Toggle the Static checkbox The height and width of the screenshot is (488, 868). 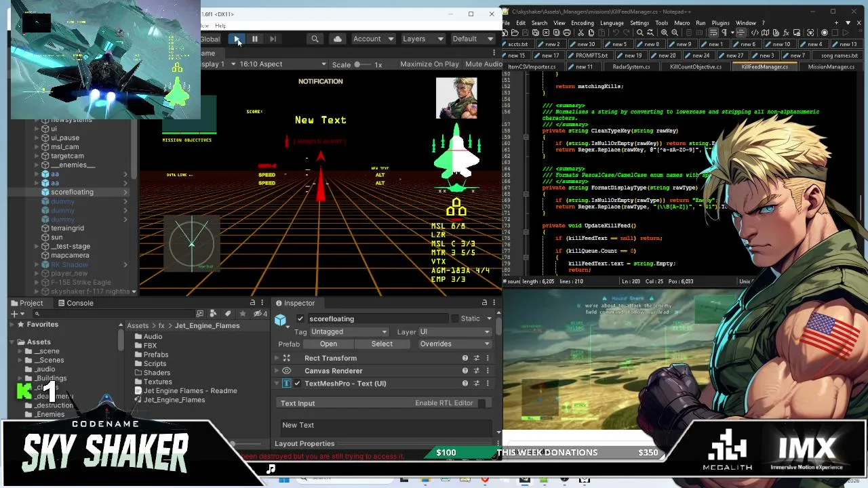click(454, 319)
